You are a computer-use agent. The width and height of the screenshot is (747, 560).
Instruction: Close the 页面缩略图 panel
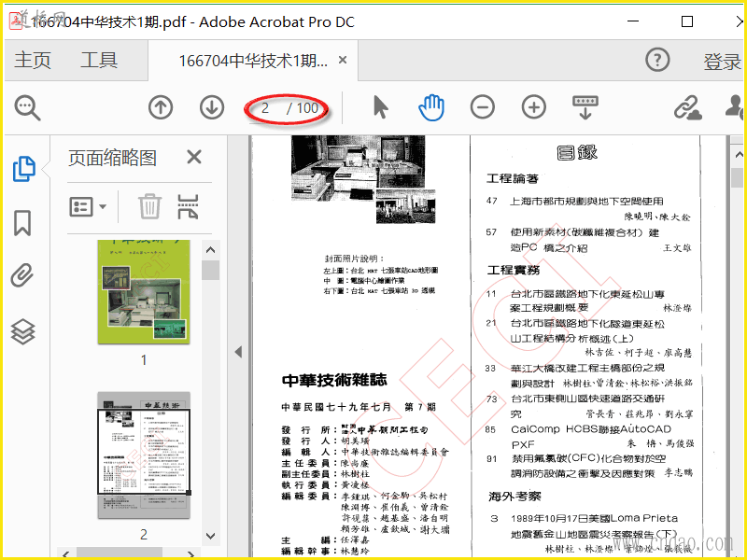(x=194, y=157)
